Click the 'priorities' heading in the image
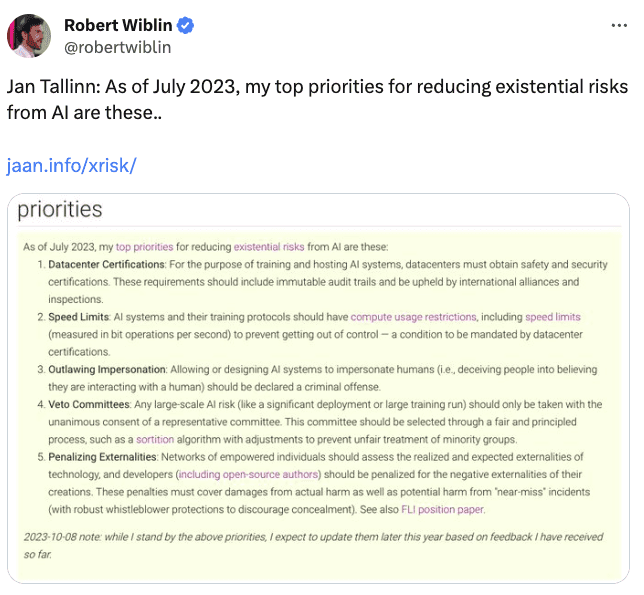 (x=60, y=209)
